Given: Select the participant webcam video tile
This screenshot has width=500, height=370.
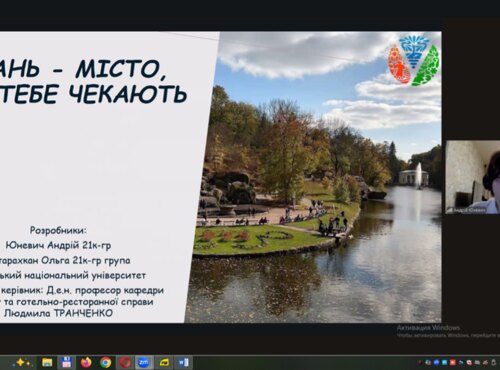Looking at the screenshot, I should (473, 177).
